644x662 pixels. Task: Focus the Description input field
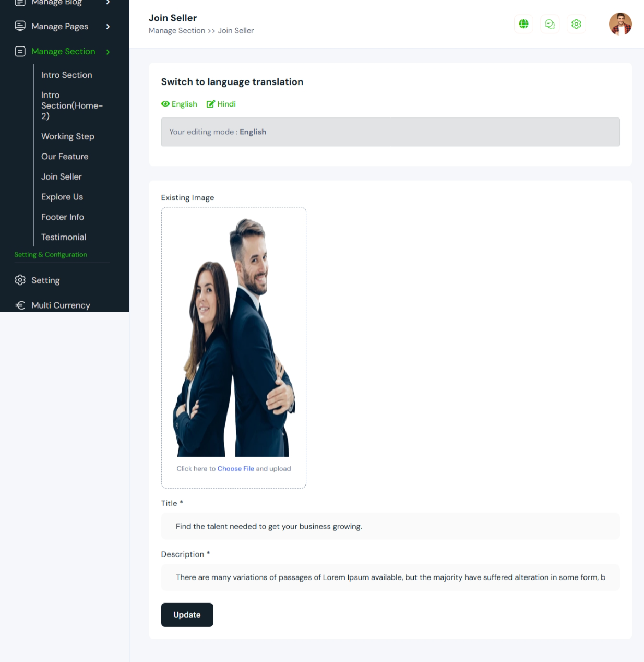[390, 577]
